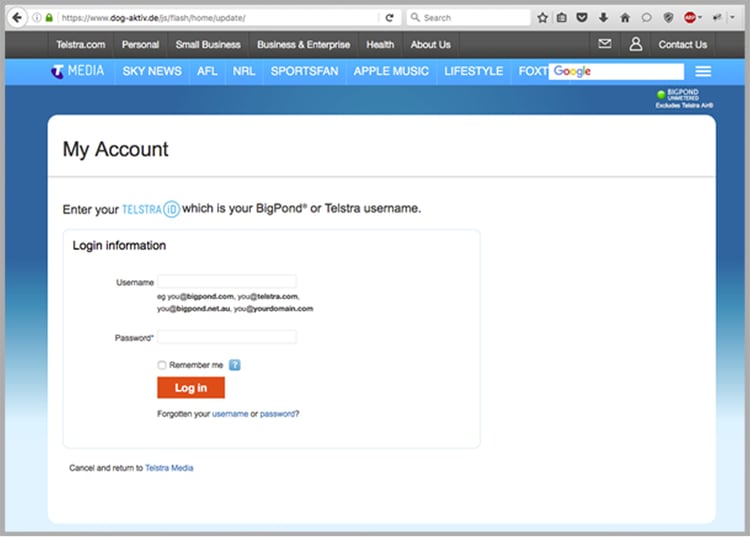Screen dimensions: 750x538
Task: Open About Us navigation item
Action: 430,44
